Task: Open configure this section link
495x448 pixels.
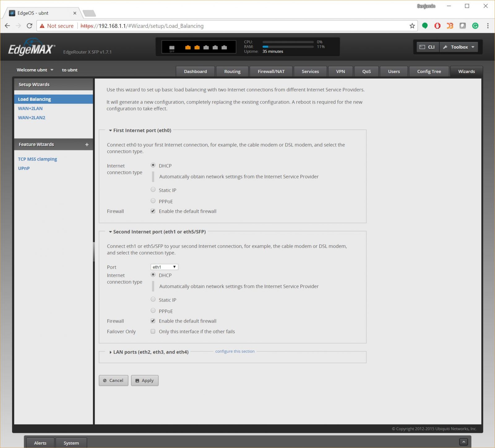Action: click(235, 351)
